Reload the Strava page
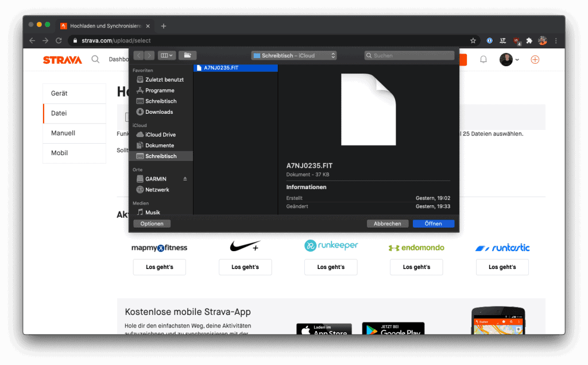This screenshot has height=365, width=588. (59, 41)
